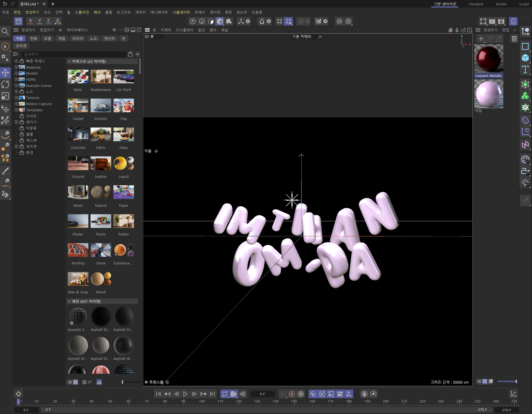Click the browser back arrow

[x=114, y=30]
